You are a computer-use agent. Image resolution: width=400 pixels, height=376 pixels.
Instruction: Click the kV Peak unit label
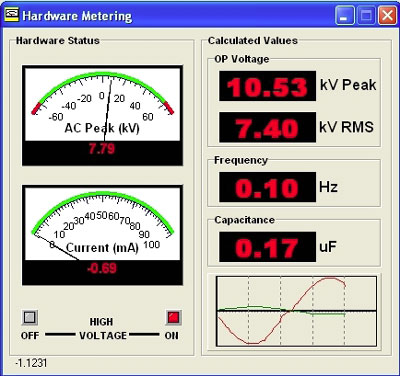[348, 85]
